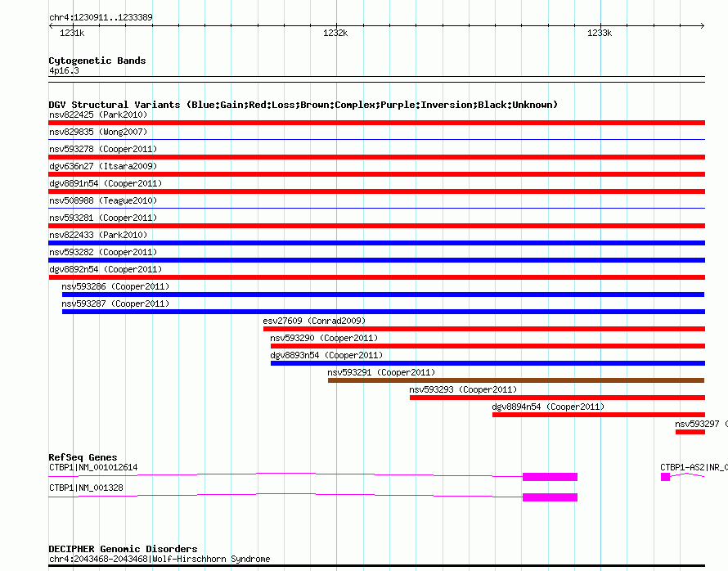Click the red bar under nsv593278
This screenshot has width=728, height=571.
376,157
